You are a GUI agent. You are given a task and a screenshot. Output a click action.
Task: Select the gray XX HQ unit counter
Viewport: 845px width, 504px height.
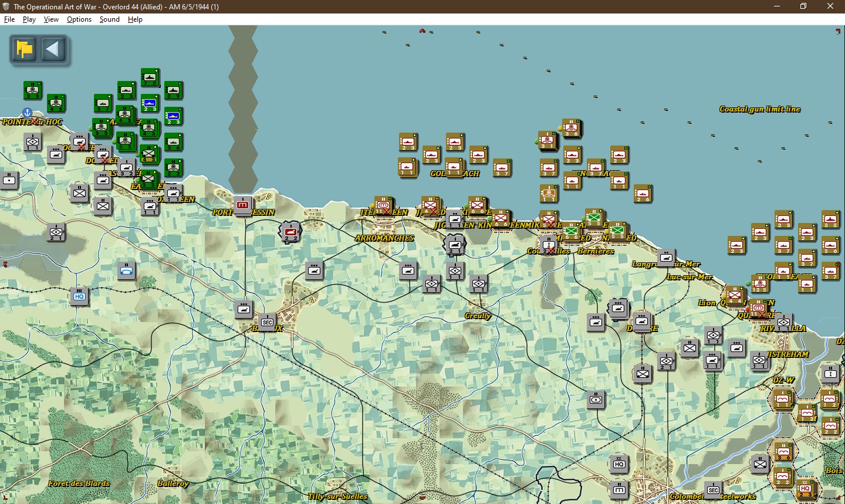click(619, 463)
